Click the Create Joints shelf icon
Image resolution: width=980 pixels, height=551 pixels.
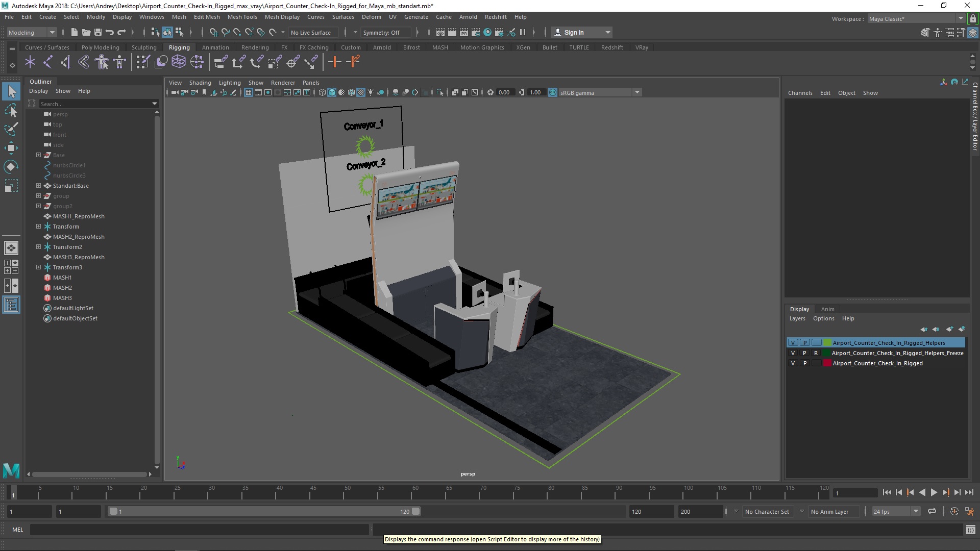(x=47, y=62)
